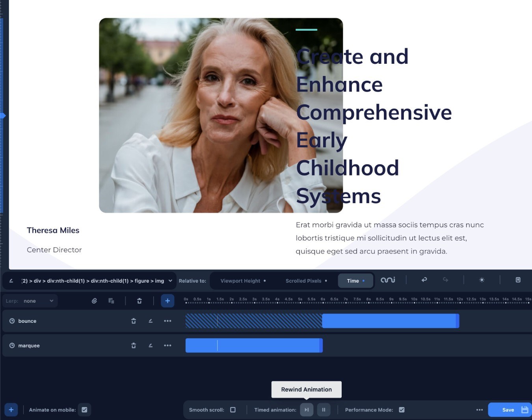Toggle the brightness sun icon
Screen dimensions: 532x420
pyautogui.click(x=482, y=280)
